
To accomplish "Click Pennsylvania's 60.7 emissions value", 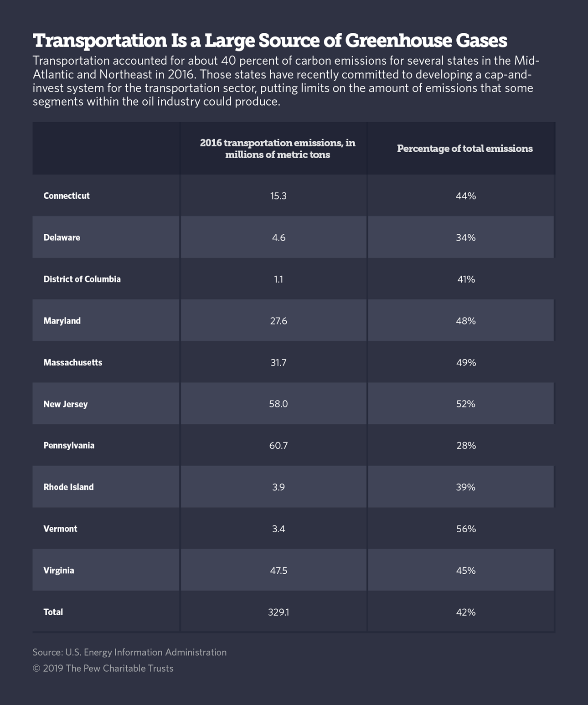I will (279, 446).
